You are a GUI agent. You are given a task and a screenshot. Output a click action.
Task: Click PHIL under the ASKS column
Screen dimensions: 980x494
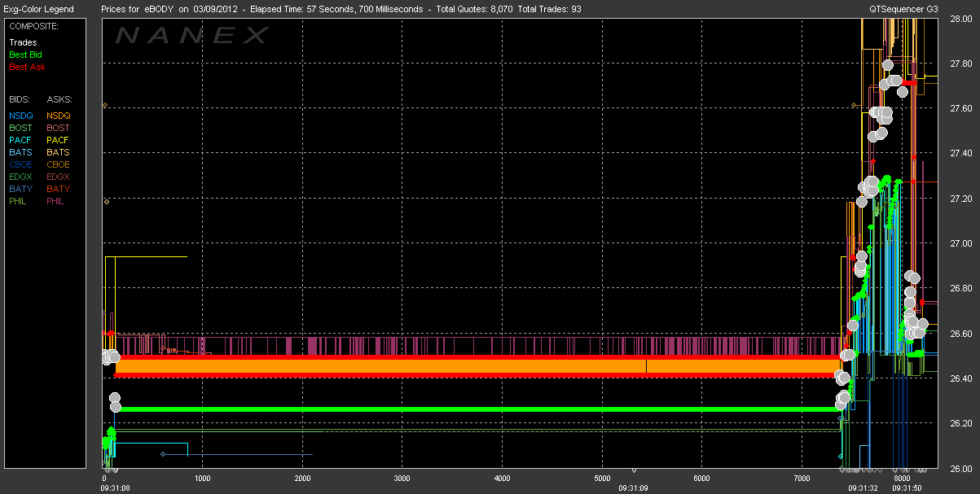[57, 201]
